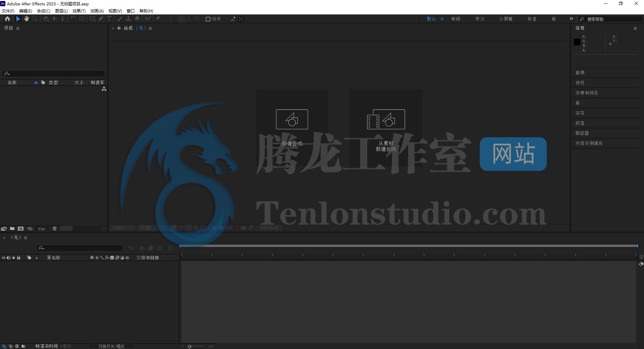
Task: Click the timeline work area bar
Action: [409, 246]
